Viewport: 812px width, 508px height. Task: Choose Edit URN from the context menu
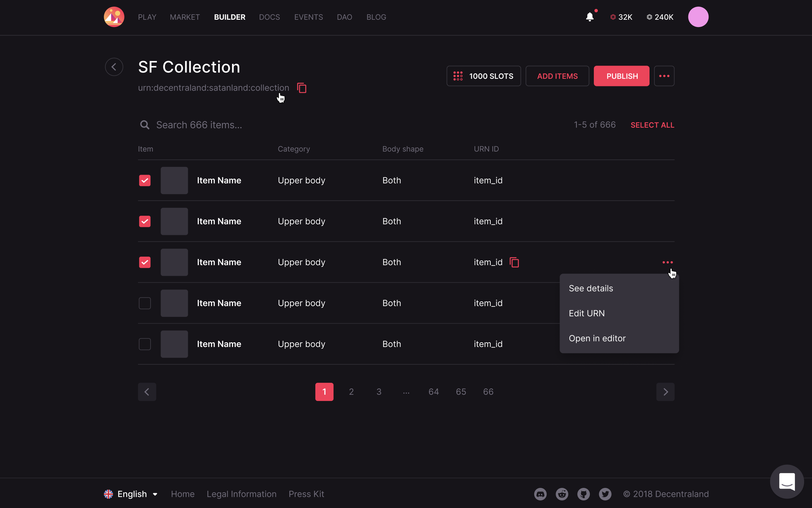587,313
